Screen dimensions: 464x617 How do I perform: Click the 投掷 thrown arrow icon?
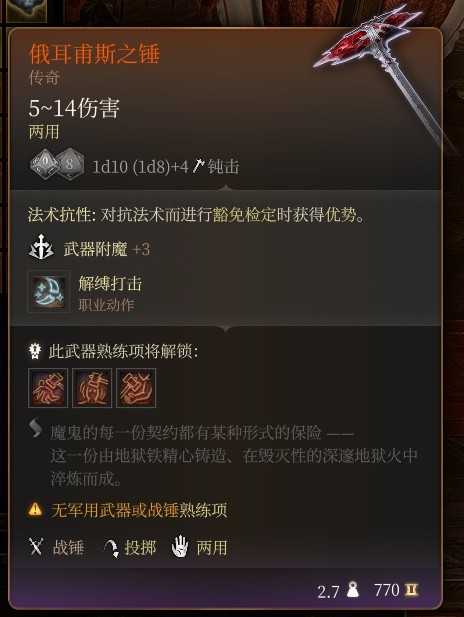click(111, 548)
